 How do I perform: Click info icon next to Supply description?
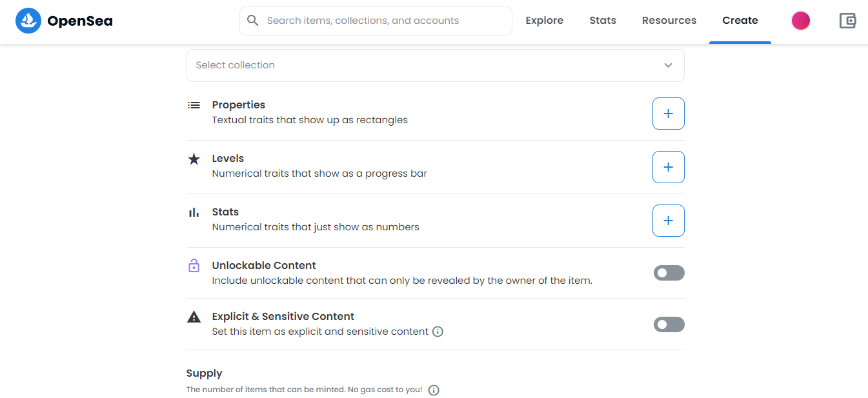434,390
